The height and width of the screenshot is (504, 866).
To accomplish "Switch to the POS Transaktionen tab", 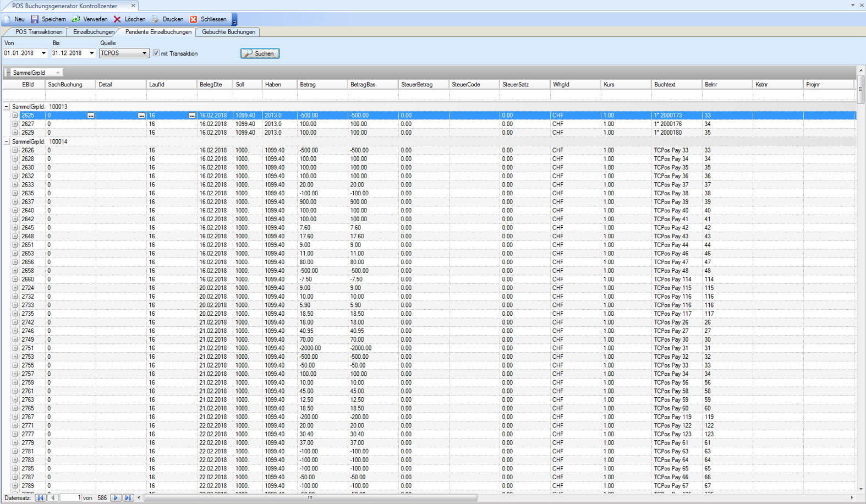I will pyautogui.click(x=39, y=32).
